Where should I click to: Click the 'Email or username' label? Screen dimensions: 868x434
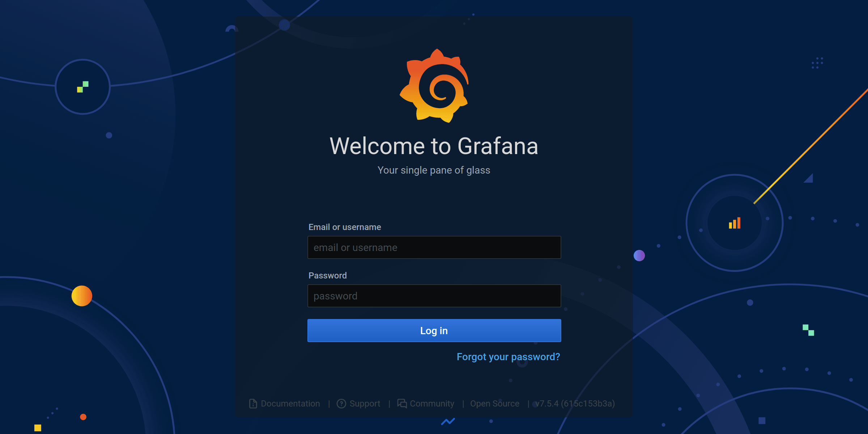pos(345,227)
